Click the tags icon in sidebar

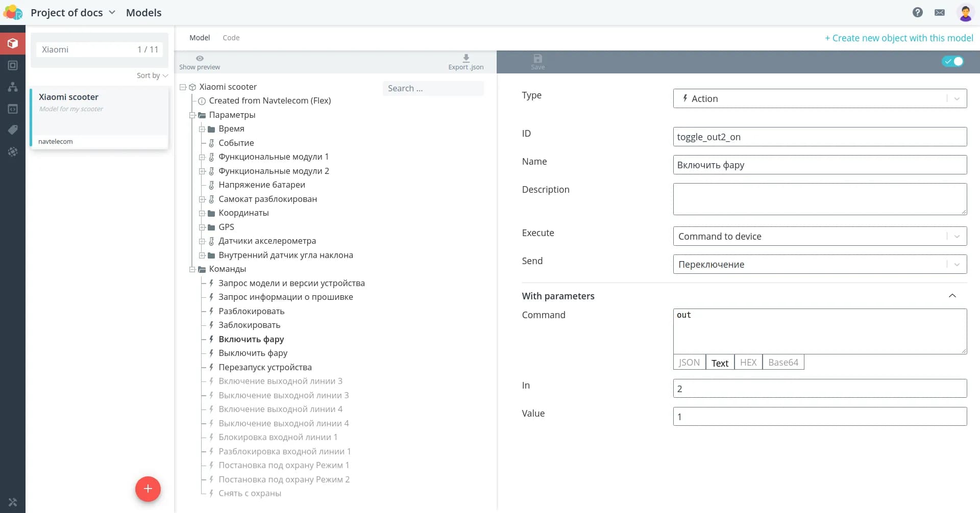(x=13, y=130)
